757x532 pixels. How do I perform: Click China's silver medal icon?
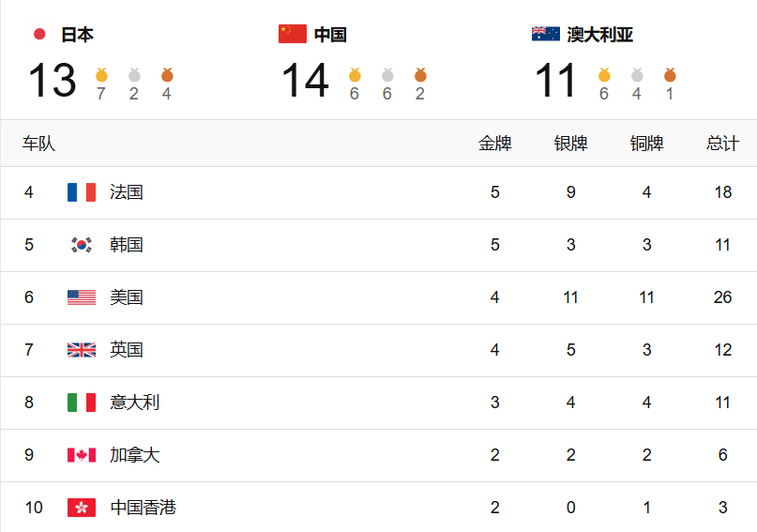[387, 75]
